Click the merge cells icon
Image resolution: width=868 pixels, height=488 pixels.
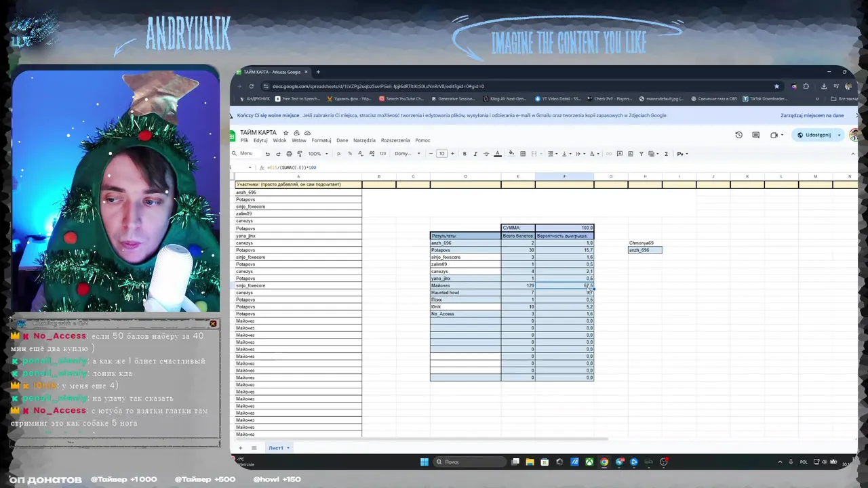coord(533,154)
